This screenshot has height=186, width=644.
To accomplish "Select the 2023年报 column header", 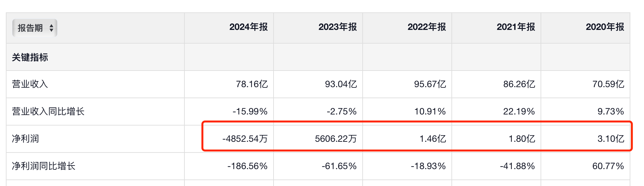I will [337, 27].
